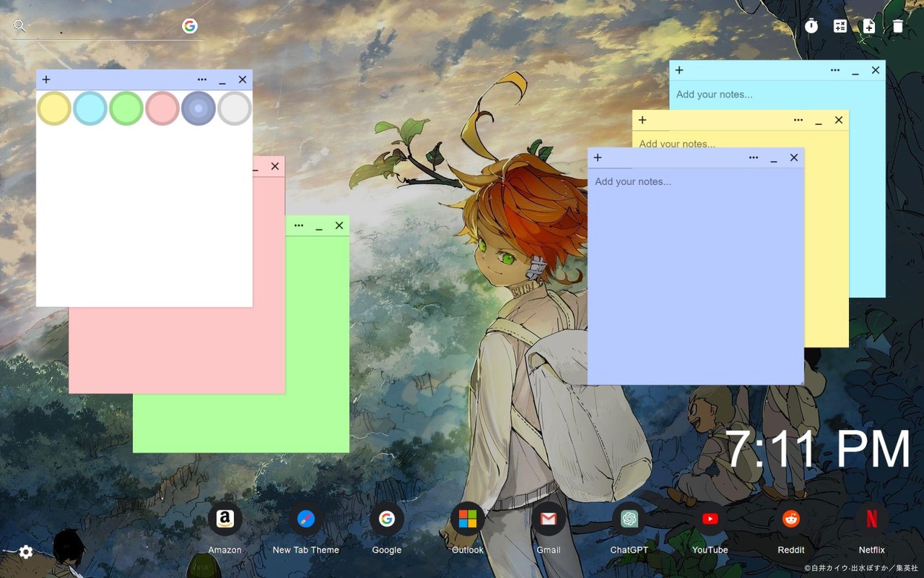Select the pink color swatch
This screenshot has height=578, width=924.
pyautogui.click(x=162, y=108)
